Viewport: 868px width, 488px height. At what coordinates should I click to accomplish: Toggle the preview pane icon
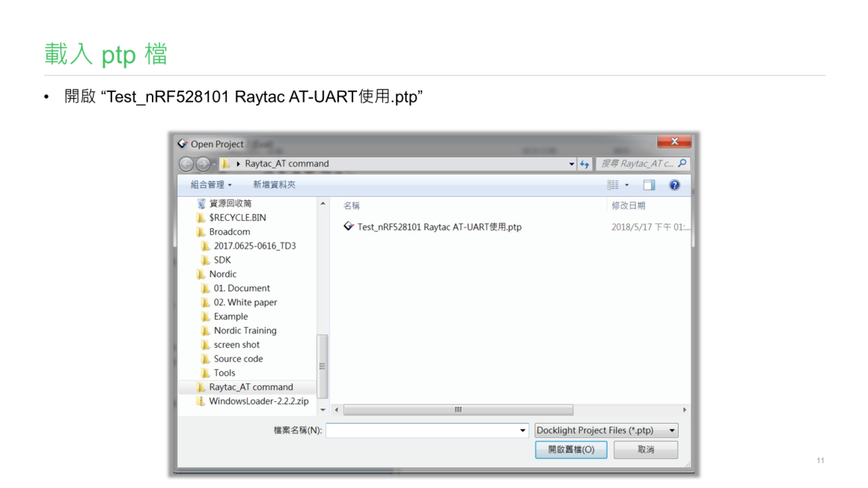649,185
